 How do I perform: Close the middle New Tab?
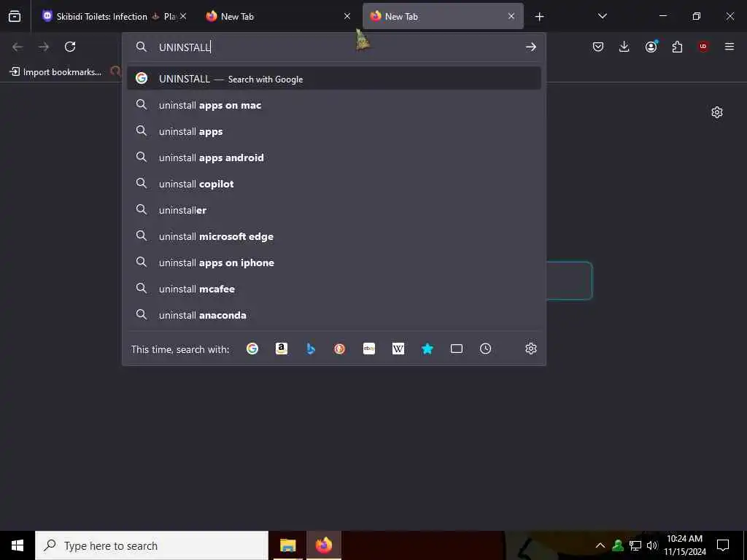point(347,17)
